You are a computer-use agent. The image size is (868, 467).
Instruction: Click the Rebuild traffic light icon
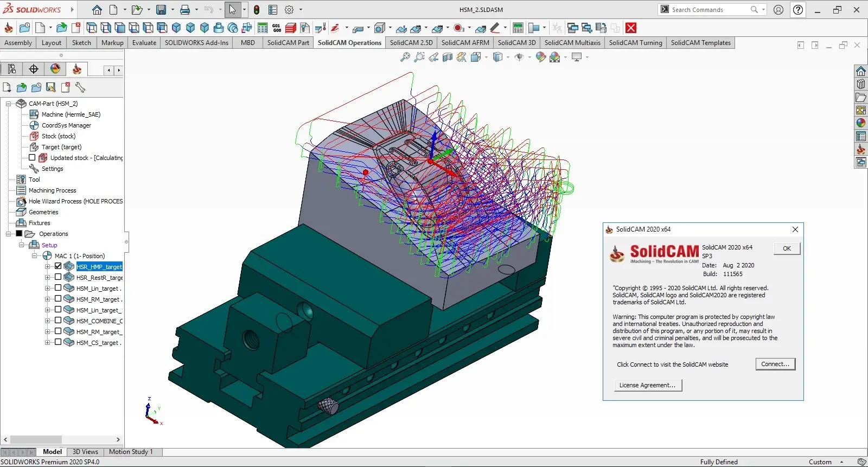tap(256, 10)
